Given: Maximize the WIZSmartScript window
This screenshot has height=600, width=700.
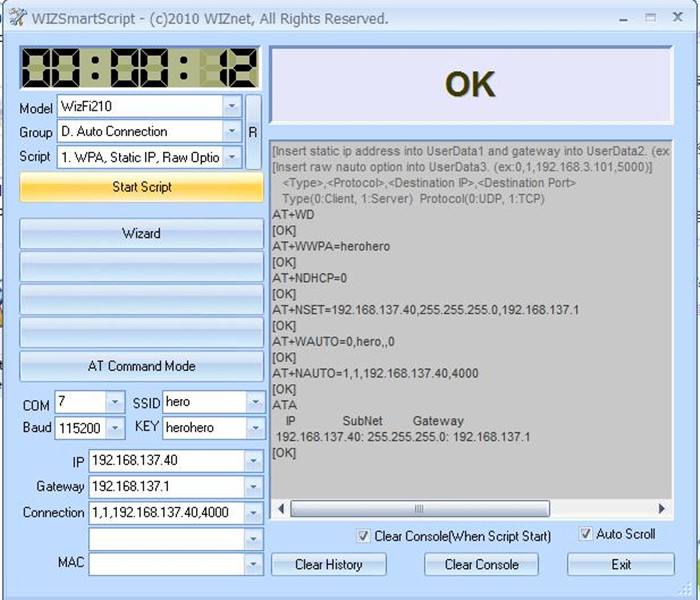Looking at the screenshot, I should pyautogui.click(x=650, y=18).
